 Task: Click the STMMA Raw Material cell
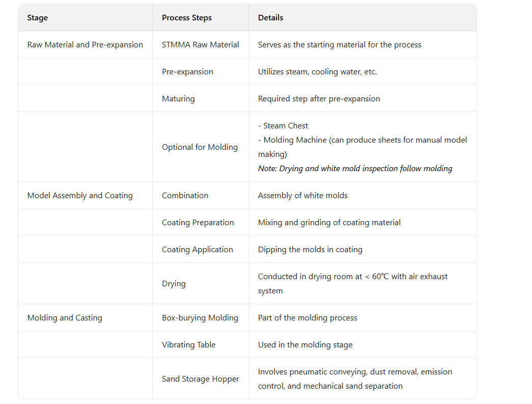200,45
